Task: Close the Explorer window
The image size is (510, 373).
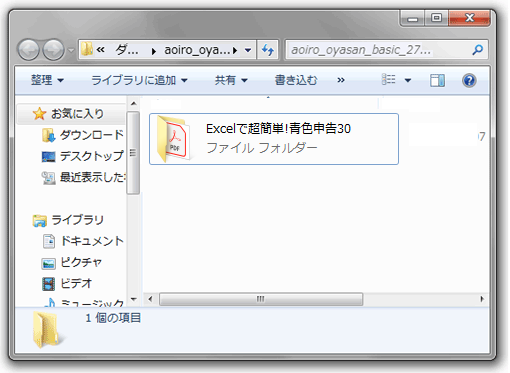Action: click(x=470, y=18)
